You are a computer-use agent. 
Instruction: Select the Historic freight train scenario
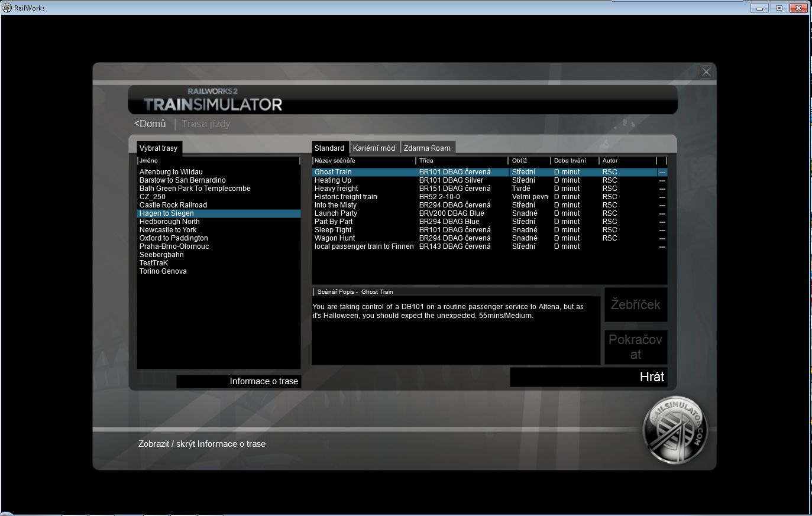489,197
